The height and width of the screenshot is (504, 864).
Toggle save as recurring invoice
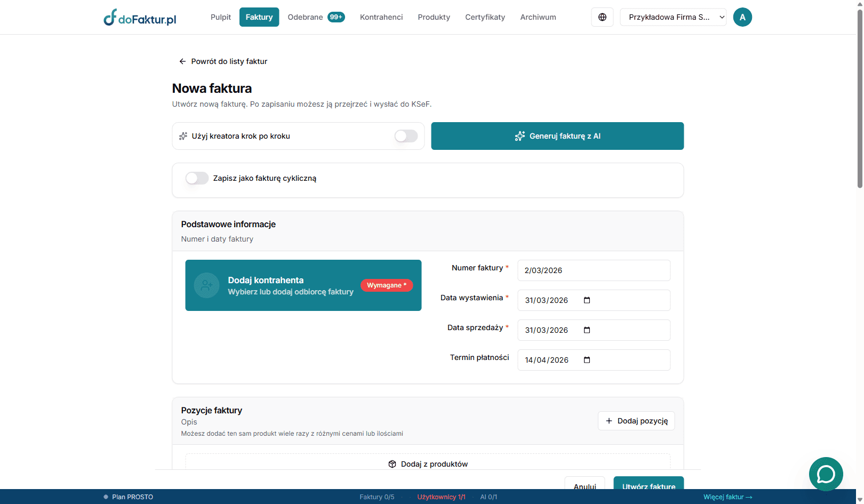click(x=197, y=178)
